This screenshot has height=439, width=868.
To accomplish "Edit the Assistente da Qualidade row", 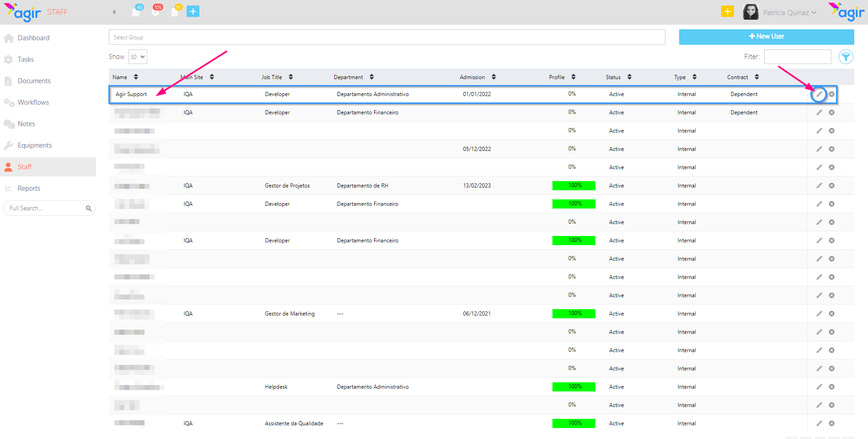I will (x=819, y=423).
